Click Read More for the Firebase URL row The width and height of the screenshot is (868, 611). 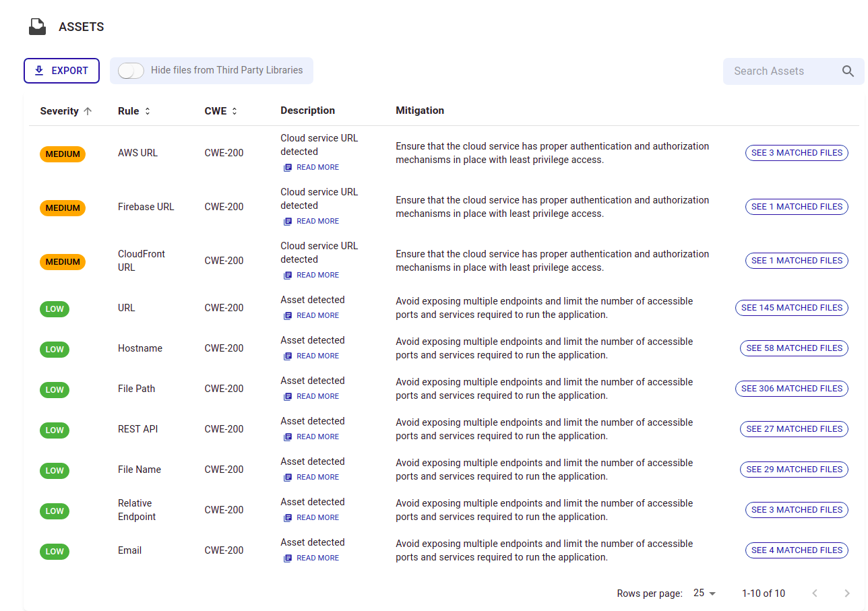(317, 221)
